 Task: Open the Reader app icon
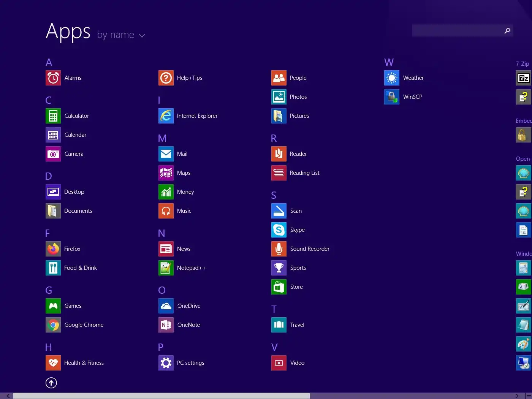[279, 154]
